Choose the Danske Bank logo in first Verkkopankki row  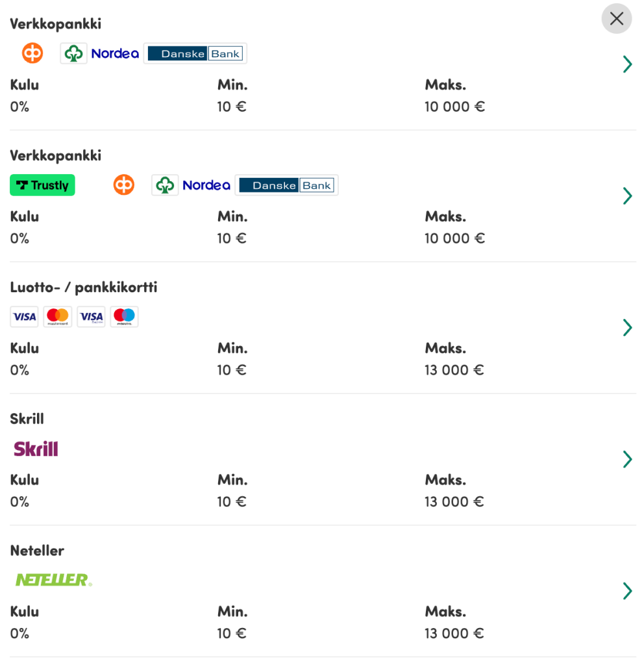195,53
